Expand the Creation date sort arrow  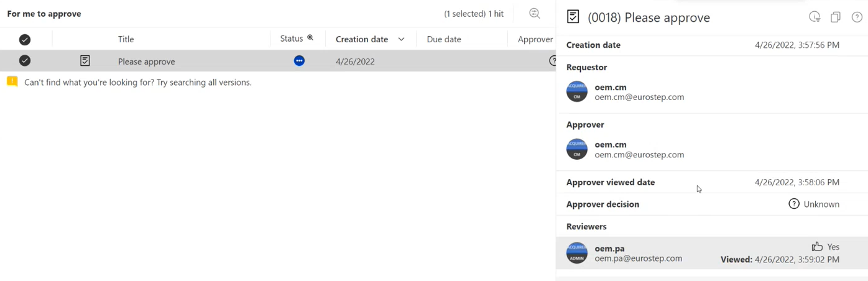[402, 39]
